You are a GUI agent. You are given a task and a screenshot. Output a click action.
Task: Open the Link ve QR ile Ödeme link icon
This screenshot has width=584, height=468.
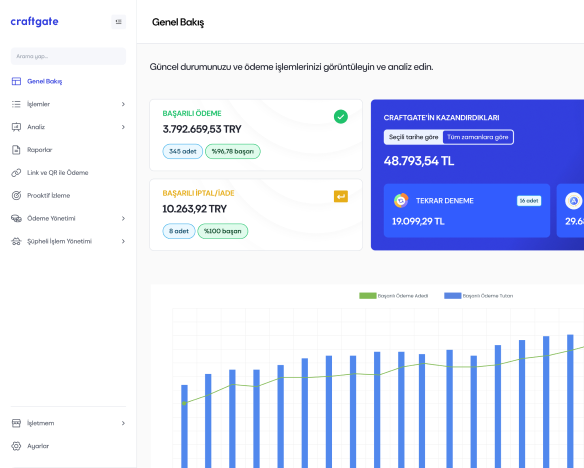(16, 173)
